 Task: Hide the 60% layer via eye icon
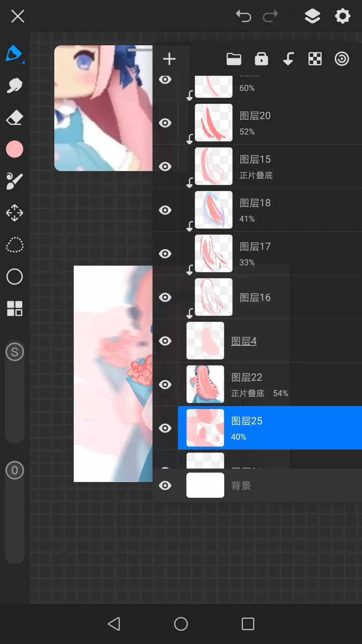pyautogui.click(x=165, y=80)
